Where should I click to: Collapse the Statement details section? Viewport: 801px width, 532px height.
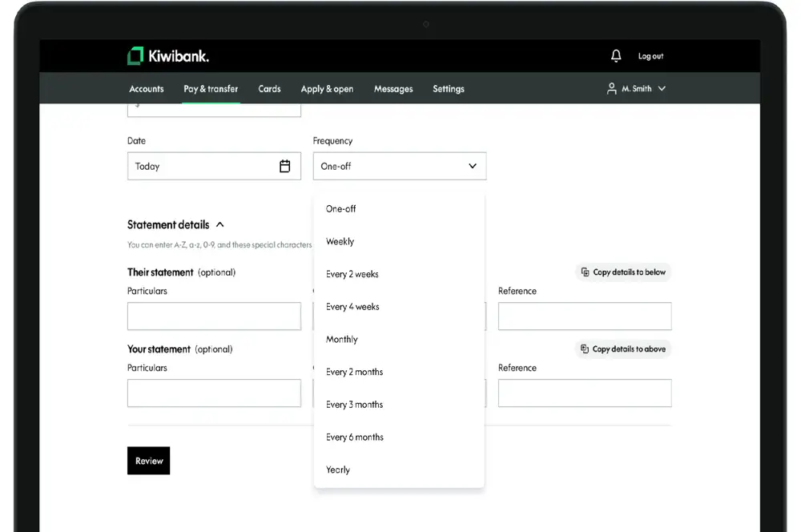pos(220,225)
